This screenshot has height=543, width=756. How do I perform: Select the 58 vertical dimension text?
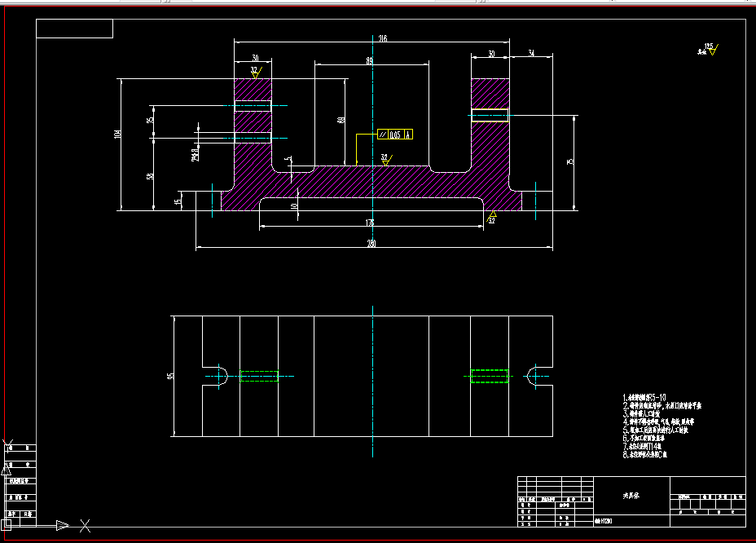[151, 177]
